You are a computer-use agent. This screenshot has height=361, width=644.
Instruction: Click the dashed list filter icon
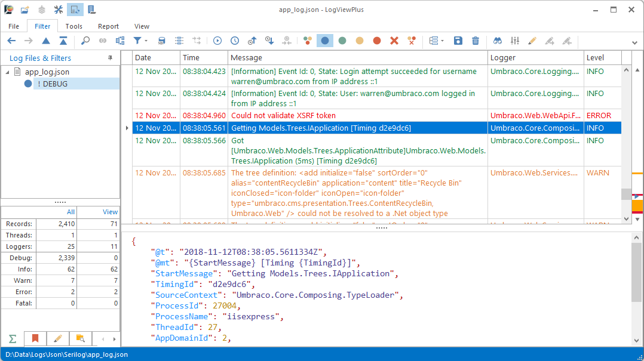(179, 41)
